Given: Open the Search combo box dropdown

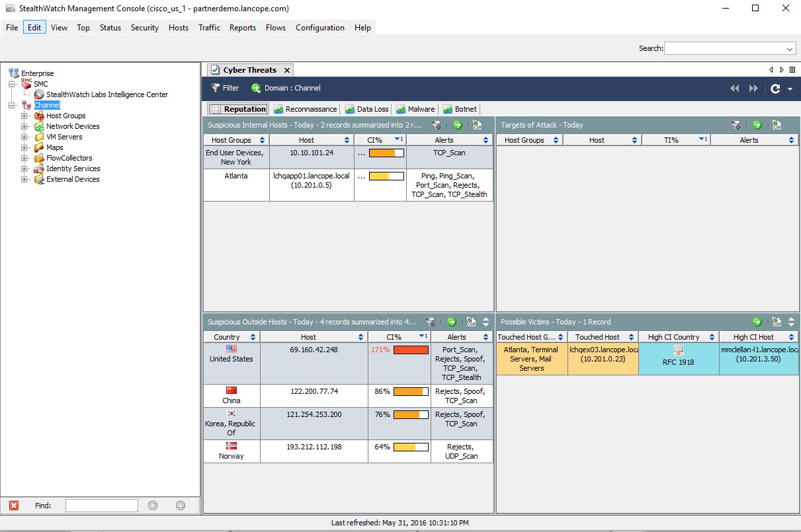Looking at the screenshot, I should click(x=790, y=49).
